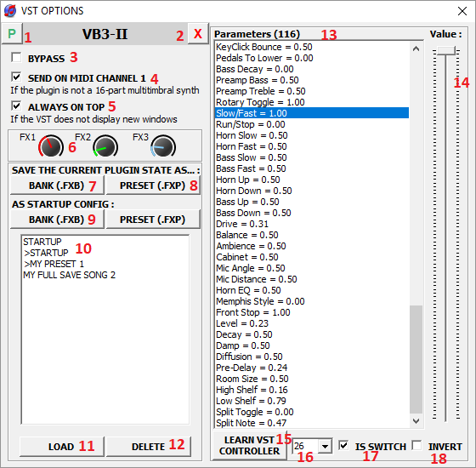Save PRESET (.FXP) as startup config
The height and width of the screenshot is (468, 476).
coord(153,220)
